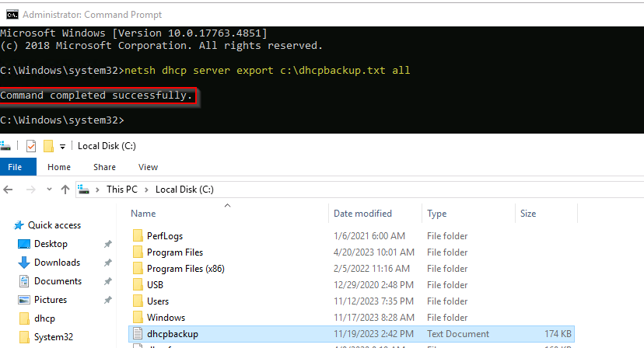Open System32 folder in navigation pane
Viewport: 644px width, 348px height.
pos(54,337)
